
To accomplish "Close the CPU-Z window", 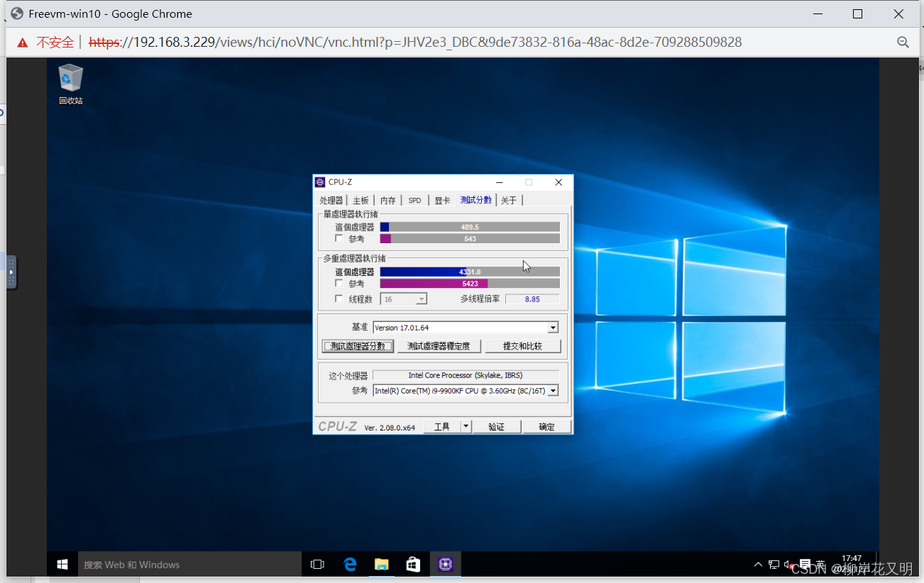I will (559, 182).
